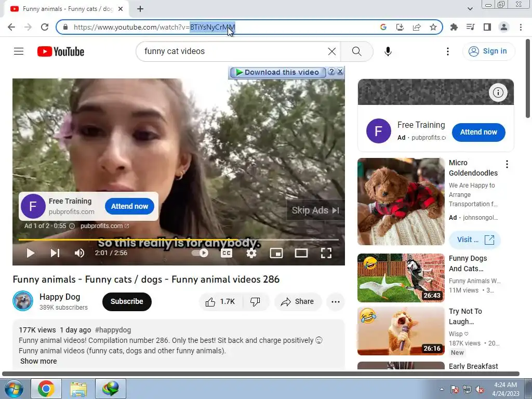
Task: Close the Download this video bar
Action: [x=340, y=72]
